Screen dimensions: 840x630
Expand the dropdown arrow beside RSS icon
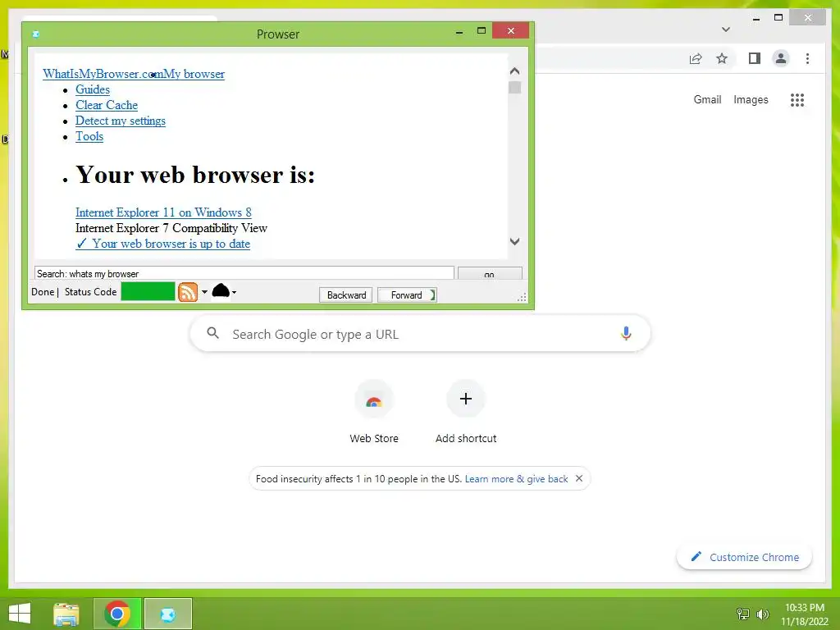coord(204,292)
